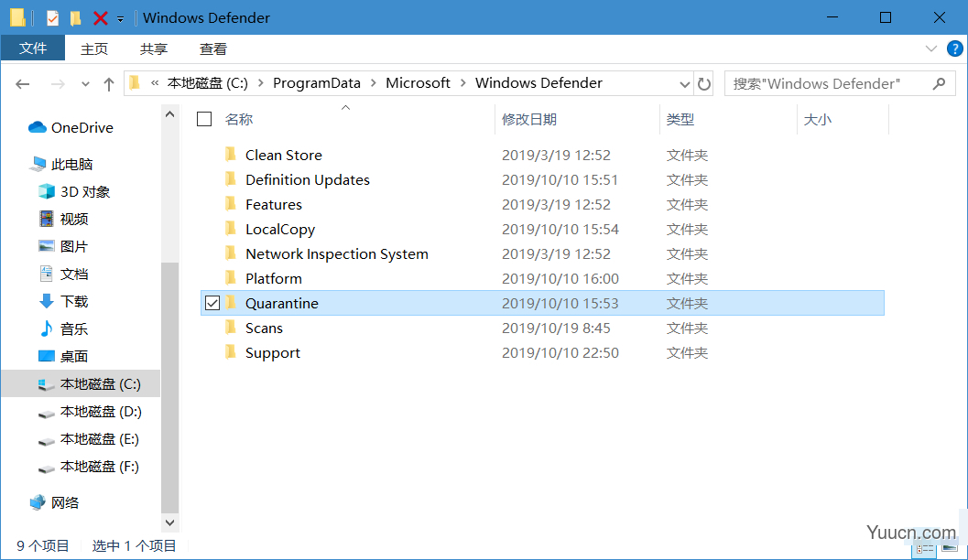The image size is (968, 560).
Task: Go forward with the right arrow
Action: coord(58,84)
